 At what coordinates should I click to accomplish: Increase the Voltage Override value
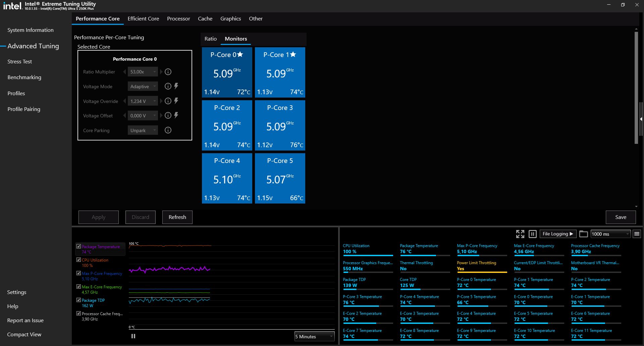click(161, 101)
